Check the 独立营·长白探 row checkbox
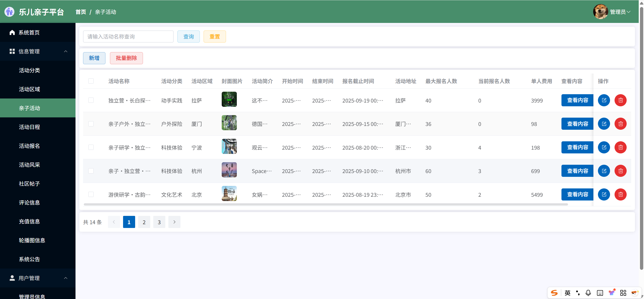 pos(91,100)
